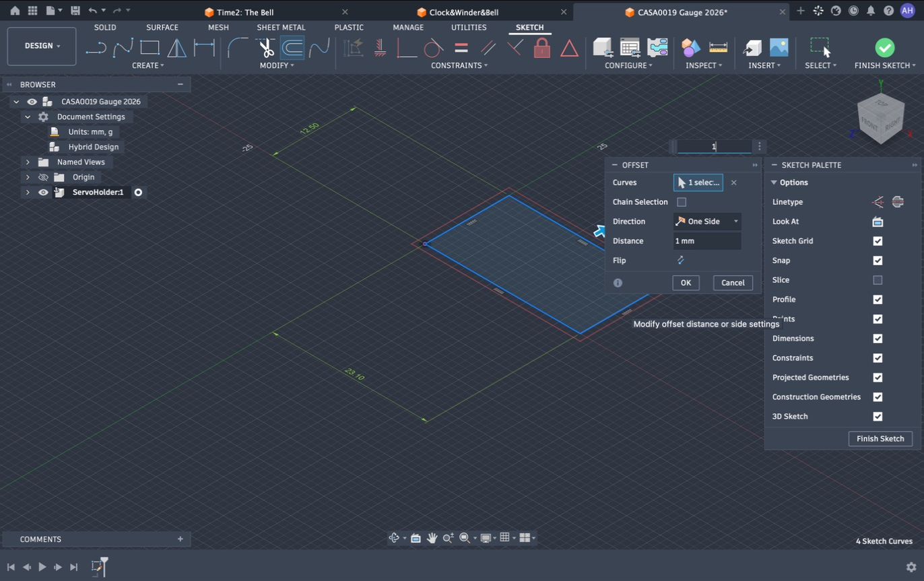Click Cancel in the Offset dialog
Image resolution: width=924 pixels, height=581 pixels.
pyautogui.click(x=733, y=282)
